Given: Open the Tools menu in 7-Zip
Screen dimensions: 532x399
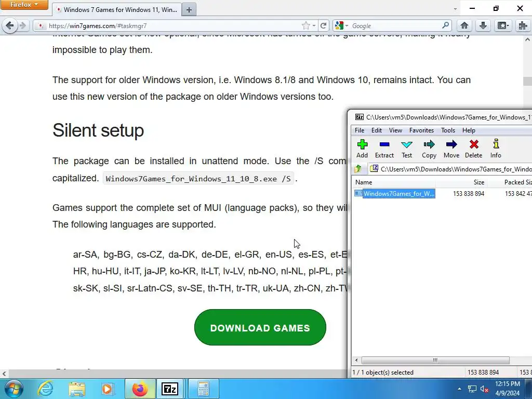Looking at the screenshot, I should [x=448, y=130].
